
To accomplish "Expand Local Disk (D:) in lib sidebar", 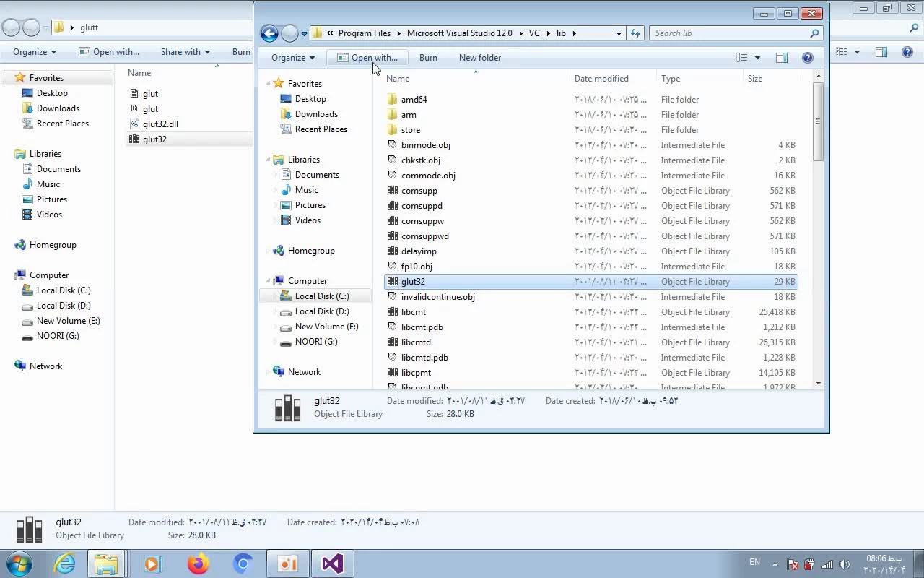I will pos(275,311).
